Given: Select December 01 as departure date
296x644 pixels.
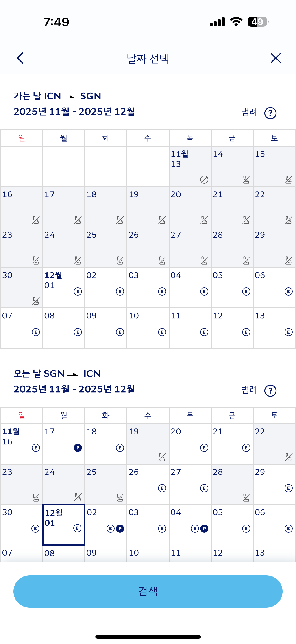Looking at the screenshot, I should (64, 287).
